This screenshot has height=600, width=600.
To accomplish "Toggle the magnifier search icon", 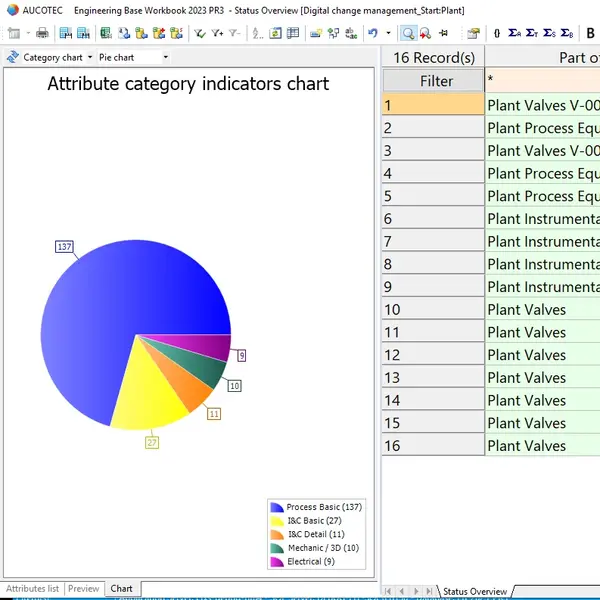I will [x=409, y=33].
